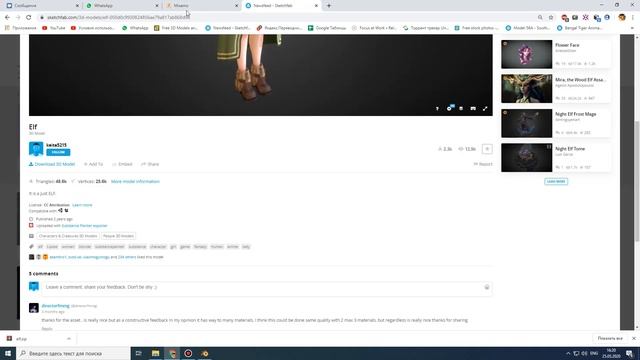Open the viewer inspector icon with badge

click(x=449, y=108)
